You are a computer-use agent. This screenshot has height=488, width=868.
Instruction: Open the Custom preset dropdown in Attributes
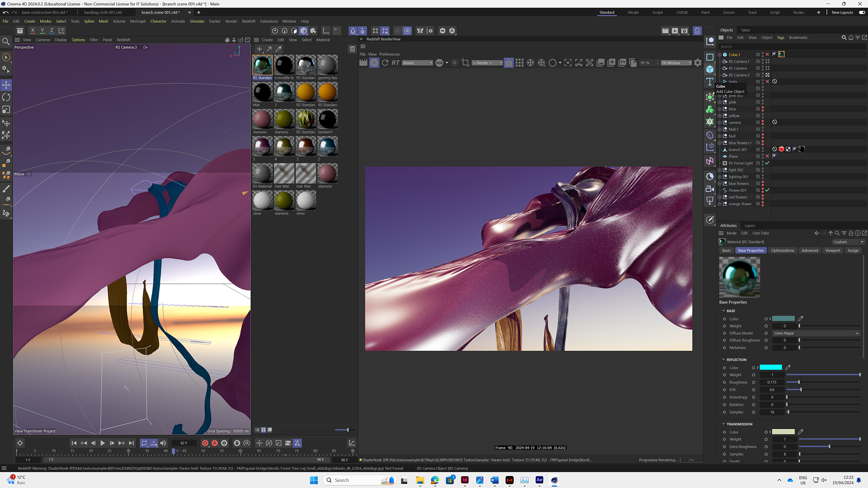[x=848, y=242]
